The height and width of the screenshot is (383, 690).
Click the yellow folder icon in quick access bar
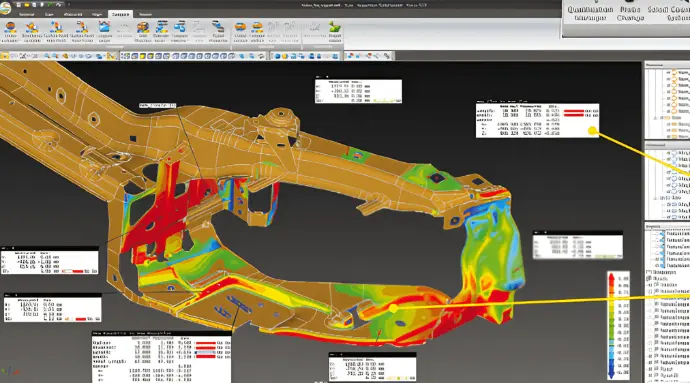coord(27,4)
